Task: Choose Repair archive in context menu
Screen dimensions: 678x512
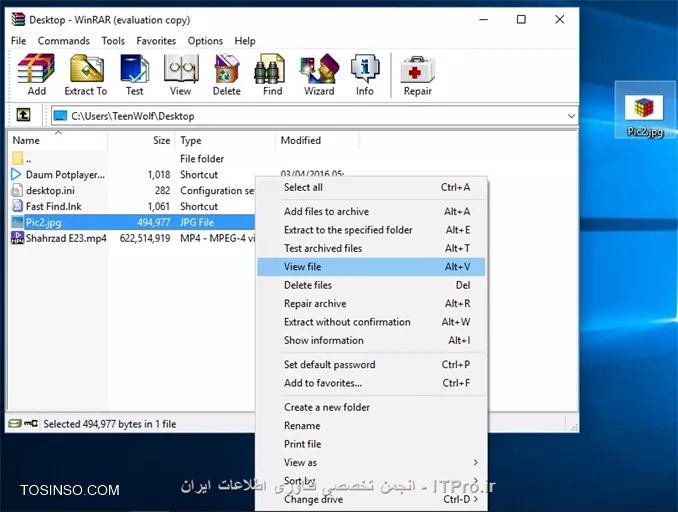Action: click(371, 304)
